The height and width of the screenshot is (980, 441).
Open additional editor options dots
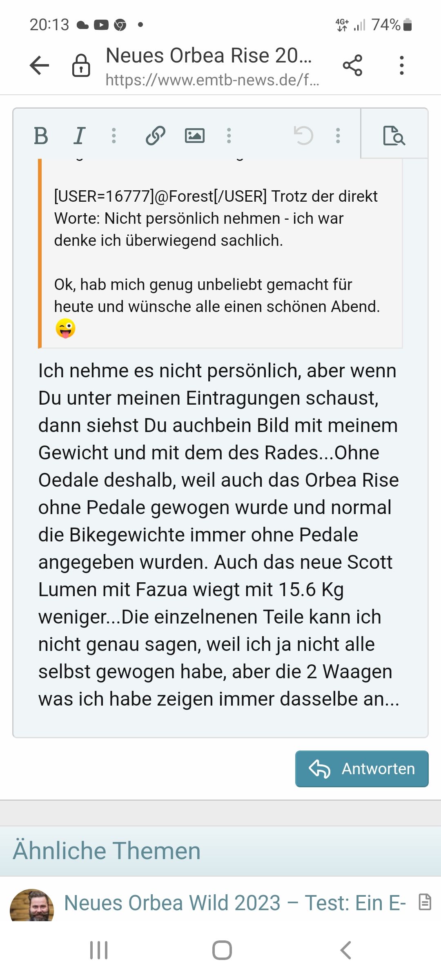(x=338, y=136)
